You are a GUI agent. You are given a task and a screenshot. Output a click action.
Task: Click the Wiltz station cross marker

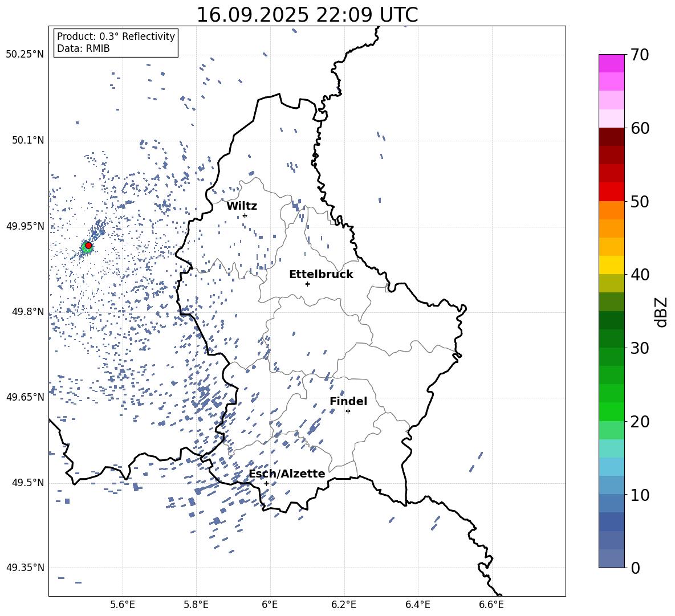(245, 215)
